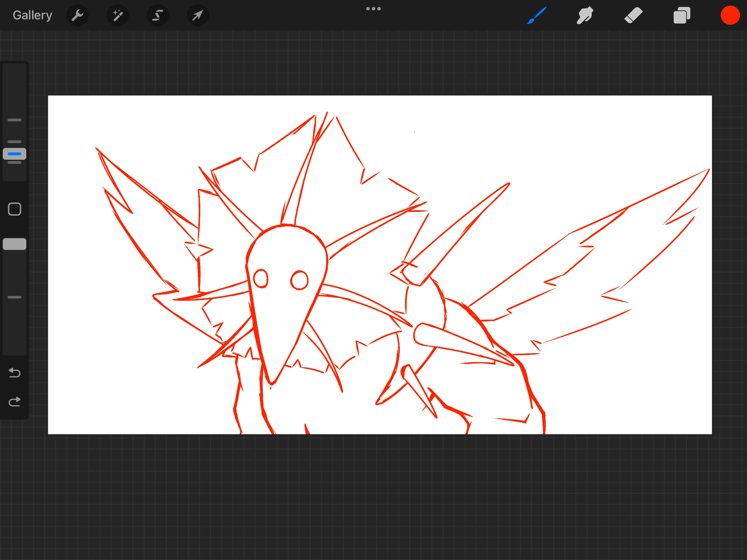Activate the Transform arrow tool

[197, 15]
